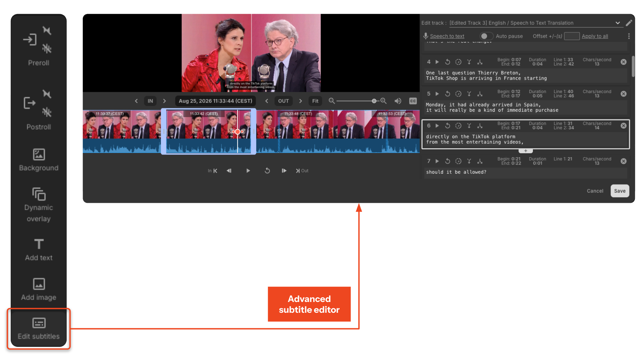Merge subtitle 6 with the next one
Image resolution: width=644 pixels, height=361 pixels.
[x=469, y=126]
